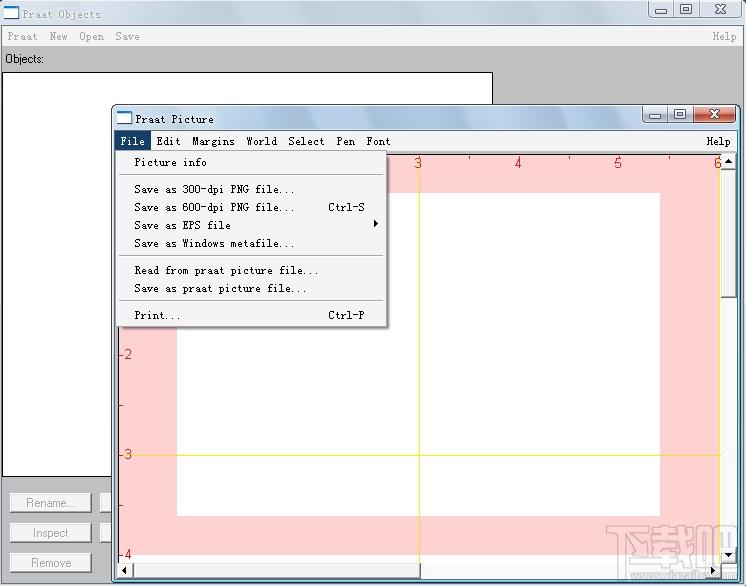Open the Pen menu
This screenshot has height=586, width=746.
tap(345, 141)
